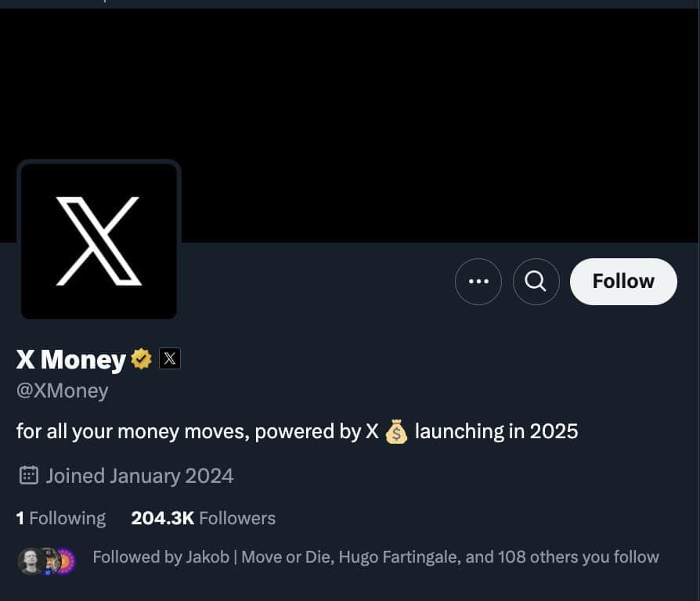Click the 'Joined January 2024' text
This screenshot has width=700, height=601.
tap(139, 475)
